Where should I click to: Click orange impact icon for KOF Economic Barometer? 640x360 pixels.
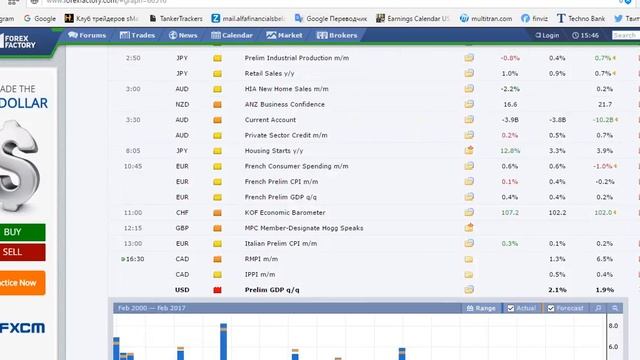click(217, 213)
